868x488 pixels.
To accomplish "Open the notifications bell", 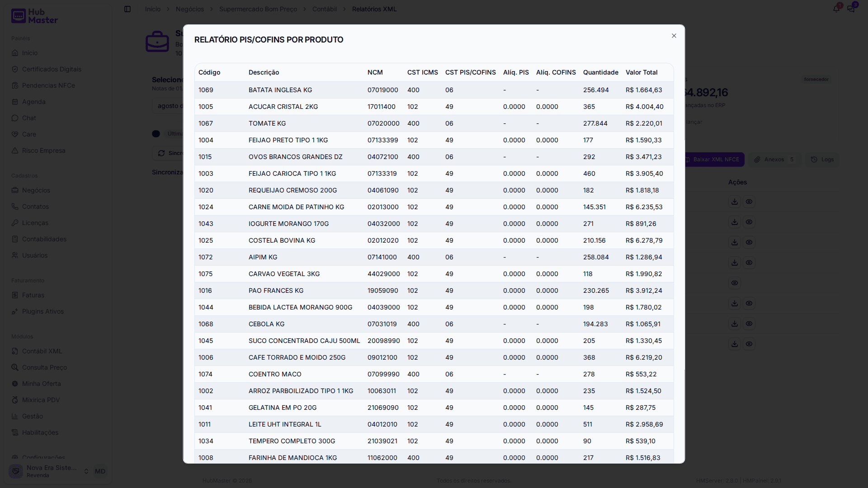I will [836, 9].
